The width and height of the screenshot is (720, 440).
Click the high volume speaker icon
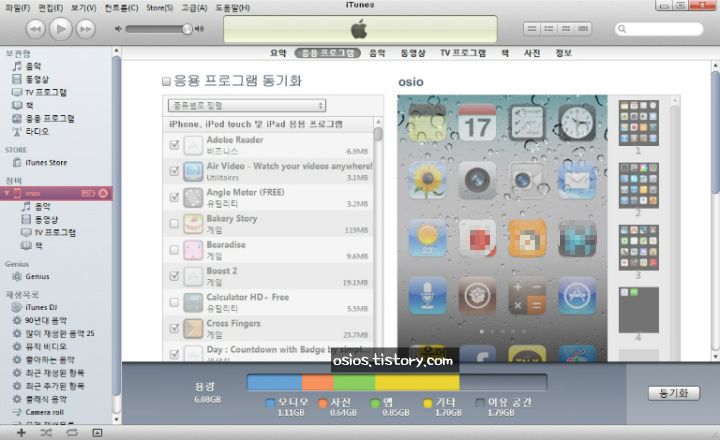[199, 29]
